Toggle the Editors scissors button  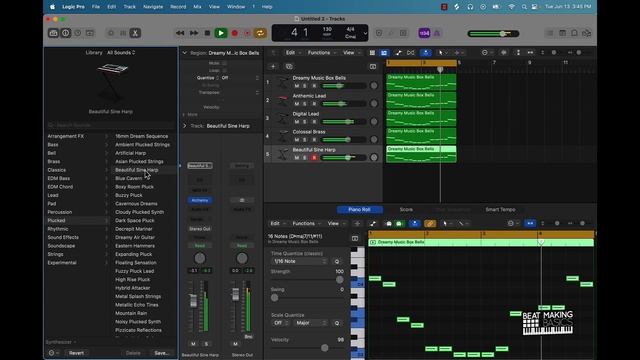pos(135,33)
